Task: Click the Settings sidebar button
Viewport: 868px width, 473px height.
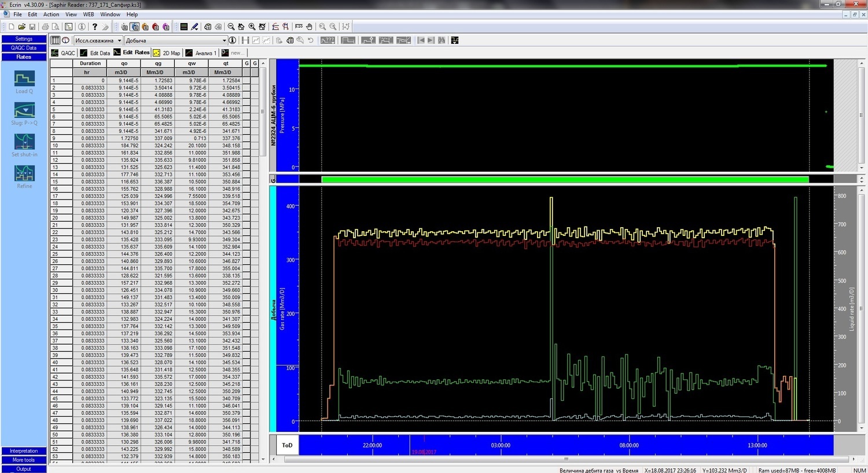Action: pos(24,39)
